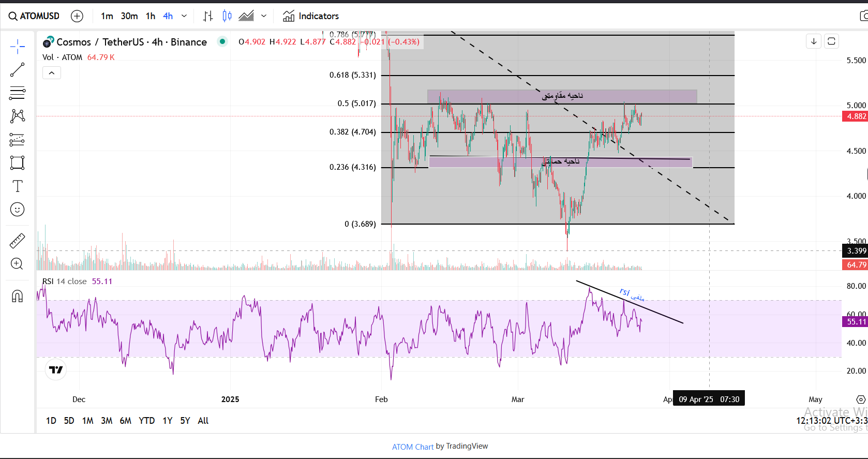Select the ruler measure tool
868x459 pixels.
click(x=17, y=241)
